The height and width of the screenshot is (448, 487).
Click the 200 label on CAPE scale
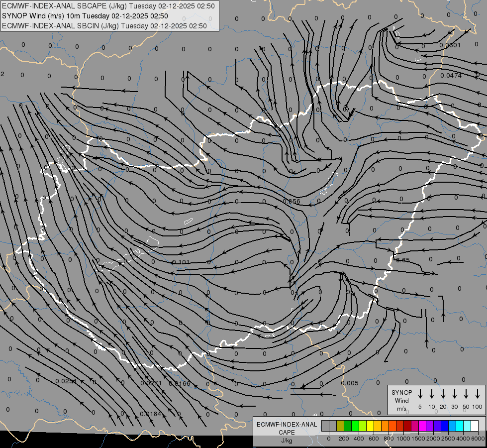click(x=344, y=439)
